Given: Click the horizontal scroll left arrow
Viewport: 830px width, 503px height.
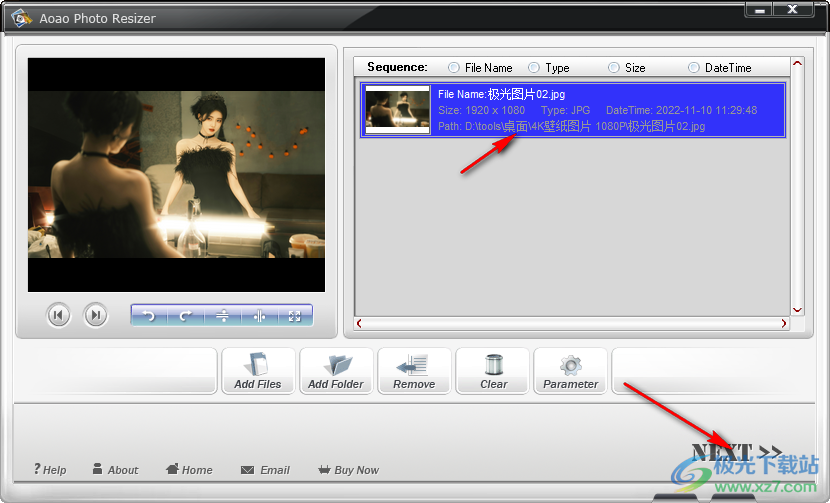Looking at the screenshot, I should 359,324.
